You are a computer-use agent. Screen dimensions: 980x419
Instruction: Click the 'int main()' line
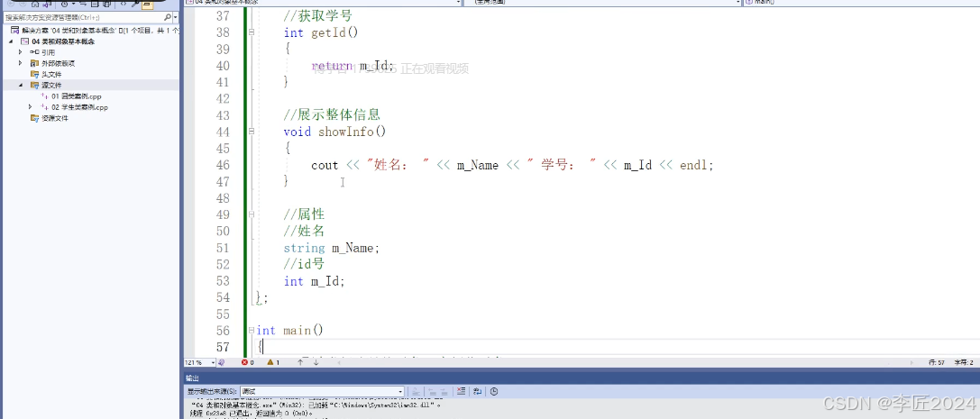click(x=290, y=331)
